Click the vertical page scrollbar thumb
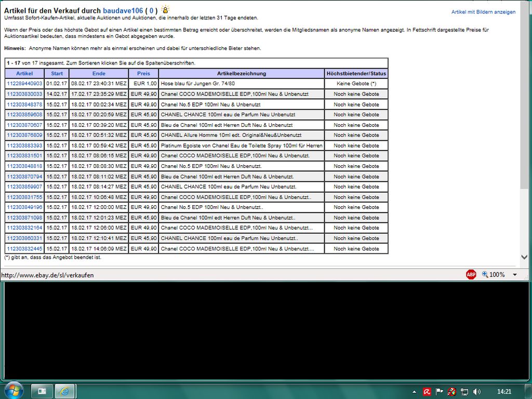Image resolution: width=532 pixels, height=399 pixels. (x=524, y=95)
